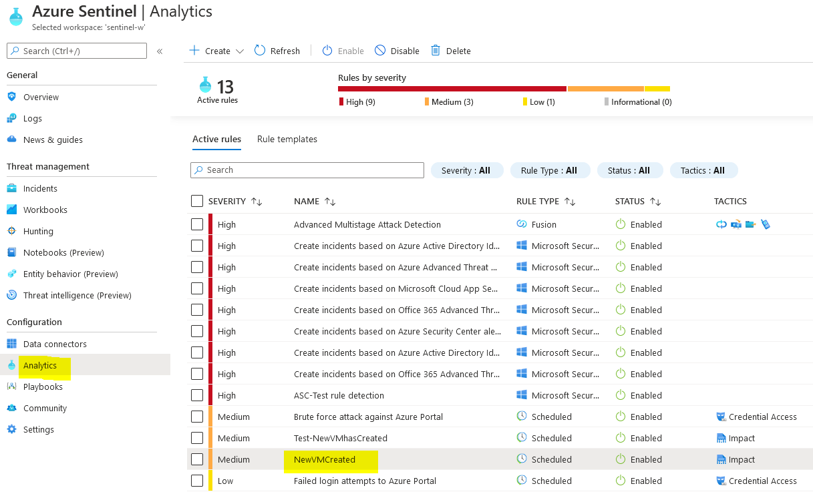Click the 13 Active rules counter

click(217, 91)
